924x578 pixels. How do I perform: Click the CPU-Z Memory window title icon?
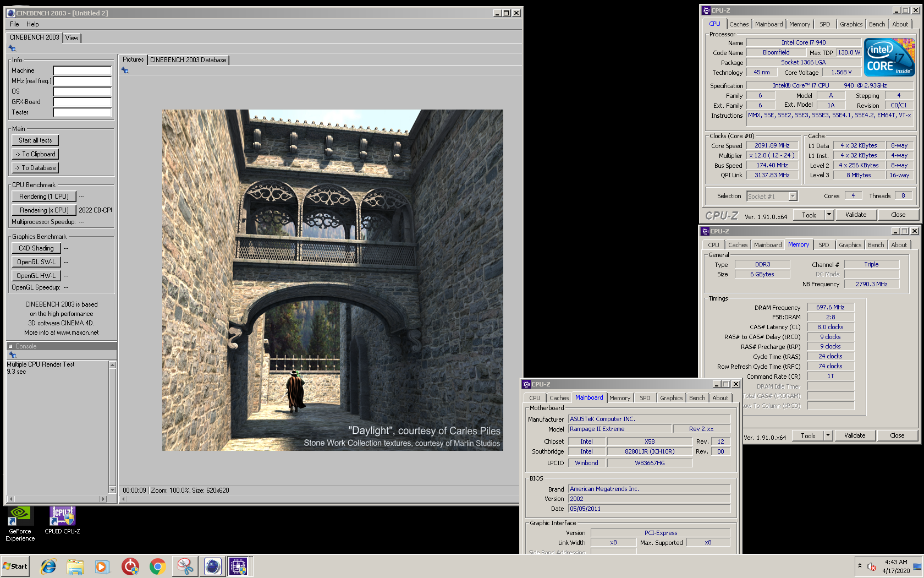pyautogui.click(x=705, y=231)
